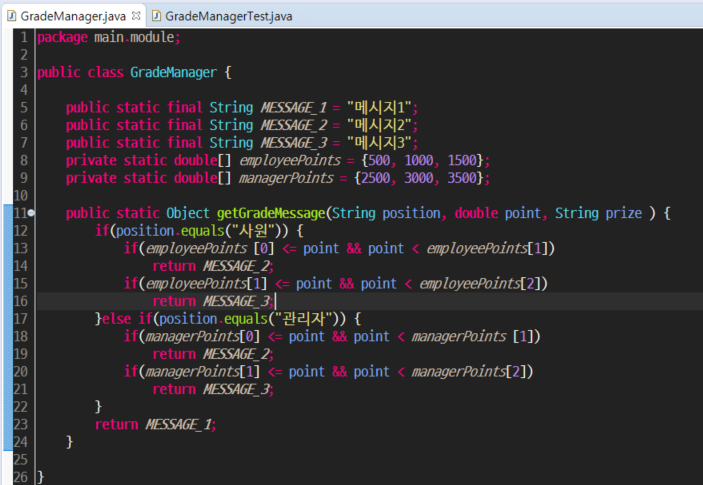Click the else keyword on line 17
The width and height of the screenshot is (703, 485).
pos(117,319)
